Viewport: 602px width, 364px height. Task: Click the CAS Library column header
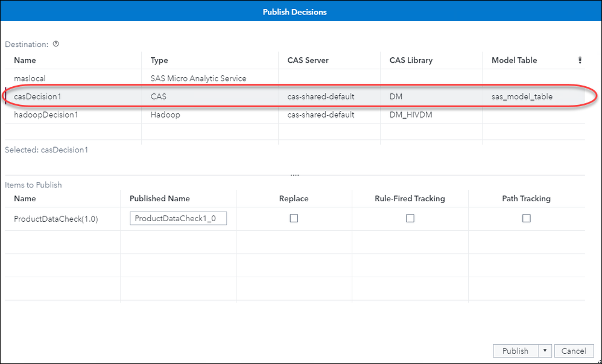coord(411,60)
